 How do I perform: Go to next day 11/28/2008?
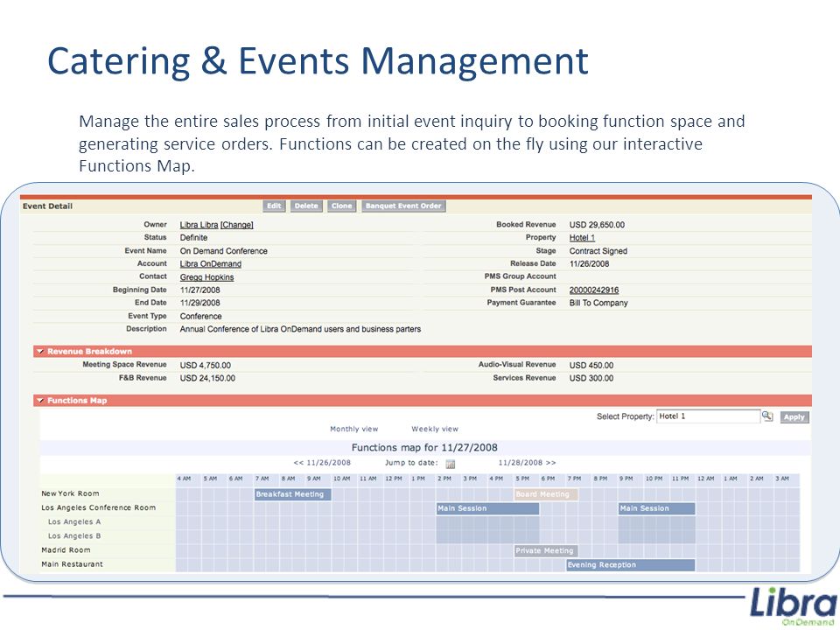[527, 463]
